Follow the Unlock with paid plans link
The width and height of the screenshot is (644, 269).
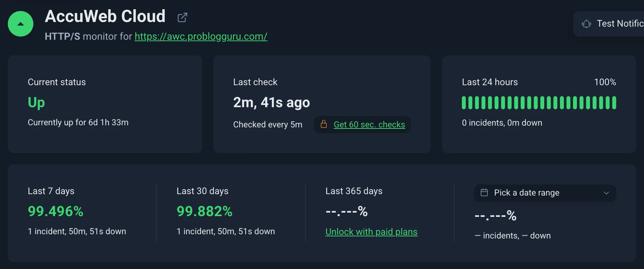(371, 232)
